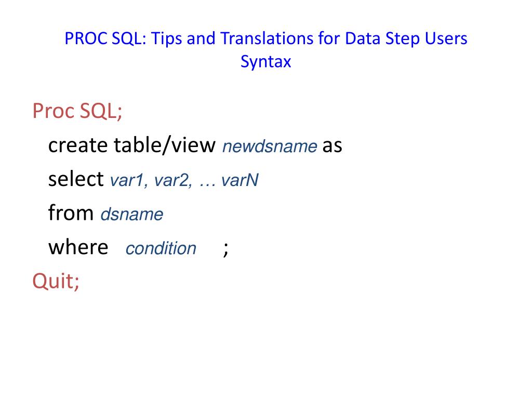Image resolution: width=532 pixels, height=399 pixels.
Task: Click the italic 'var1,' placeholder
Action: click(x=129, y=180)
